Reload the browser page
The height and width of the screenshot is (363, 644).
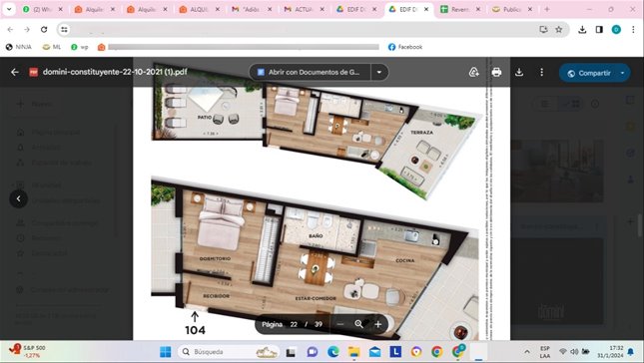tap(44, 30)
